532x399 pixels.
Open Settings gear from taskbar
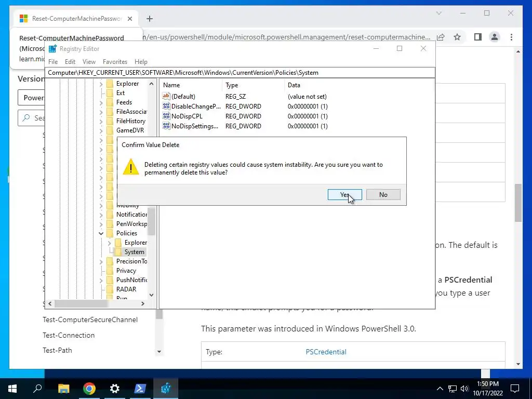tap(115, 389)
